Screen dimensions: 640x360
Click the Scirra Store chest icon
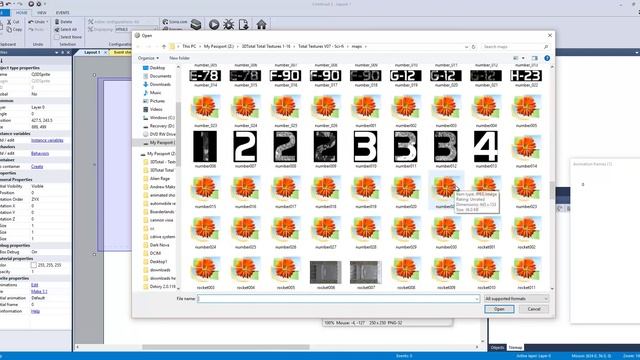click(x=196, y=24)
